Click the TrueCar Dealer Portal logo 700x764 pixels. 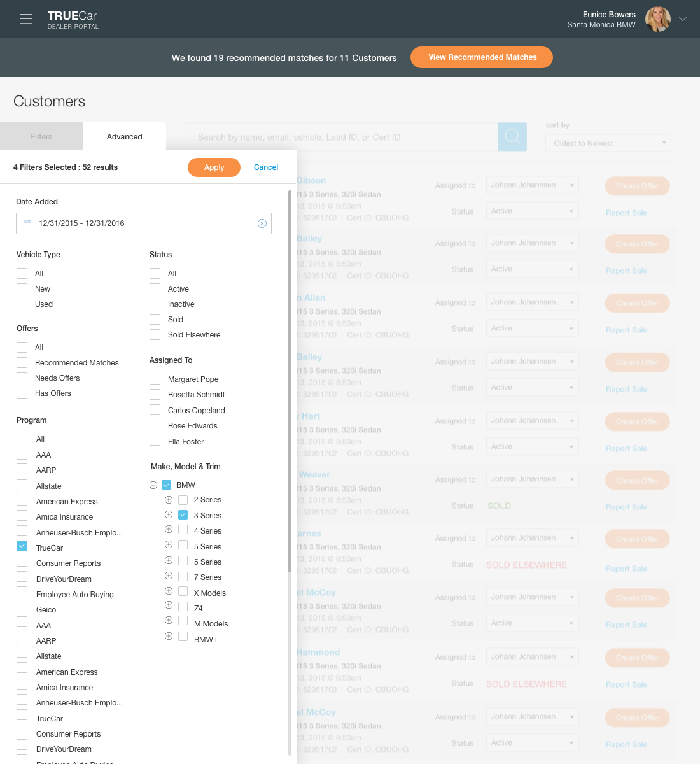click(x=72, y=18)
